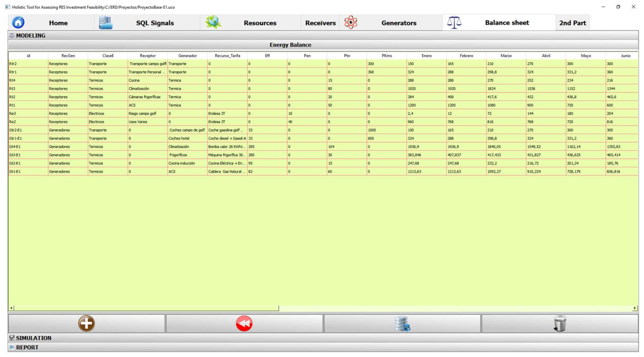Click the horizontal scrollbar right arrow
This screenshot has width=644, height=357.
635,308
